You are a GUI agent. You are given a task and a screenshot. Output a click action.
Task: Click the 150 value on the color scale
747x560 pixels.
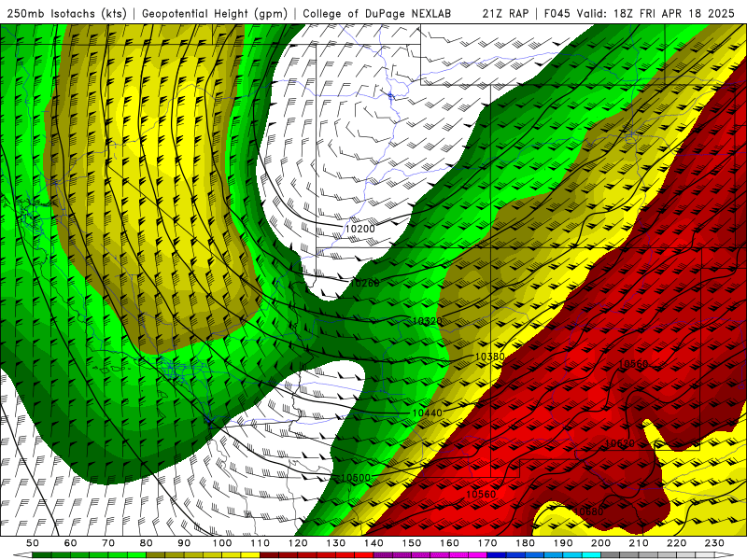[412, 543]
